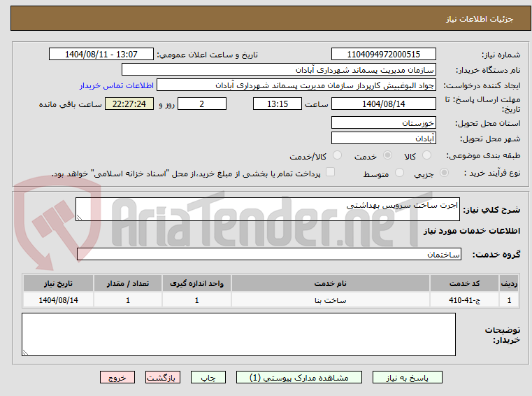Click the توضیحات خریدار text area
Image resolution: width=532 pixels, height=396 pixels.
click(238, 334)
